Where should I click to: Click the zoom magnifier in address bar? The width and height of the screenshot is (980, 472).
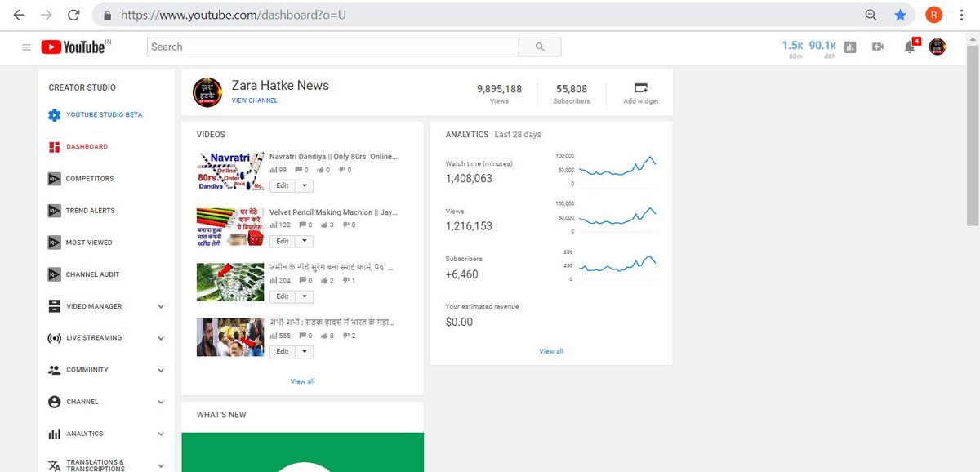(x=871, y=15)
